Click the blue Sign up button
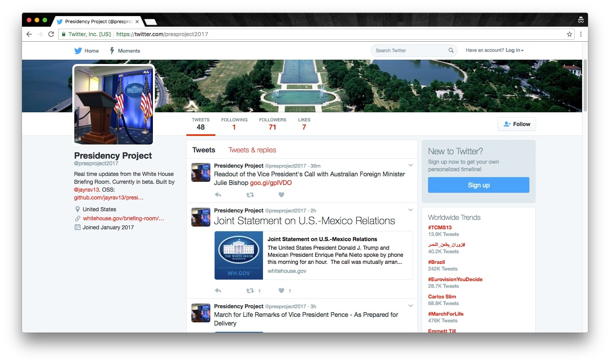The image size is (610, 364). tap(479, 185)
